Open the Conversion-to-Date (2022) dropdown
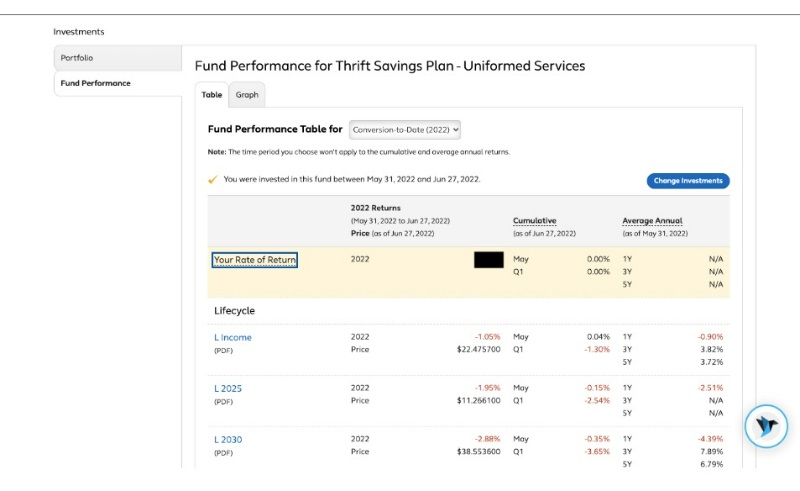 click(405, 129)
